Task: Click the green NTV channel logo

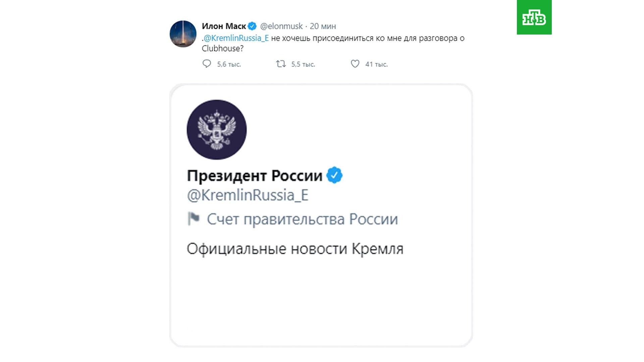Action: point(534,17)
